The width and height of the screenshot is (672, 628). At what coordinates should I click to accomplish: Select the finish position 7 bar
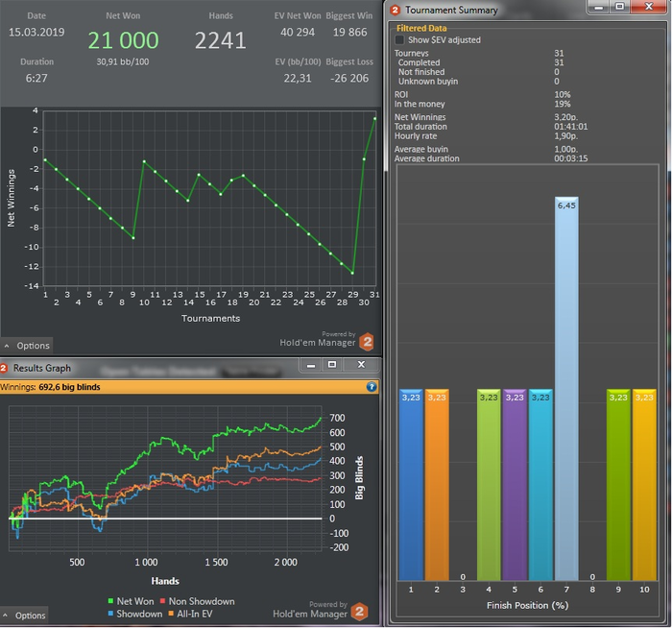point(566,388)
